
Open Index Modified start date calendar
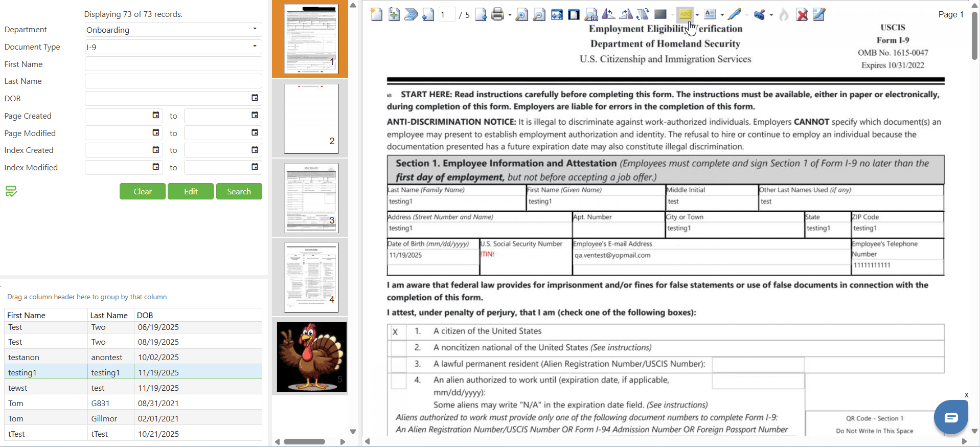[156, 167]
